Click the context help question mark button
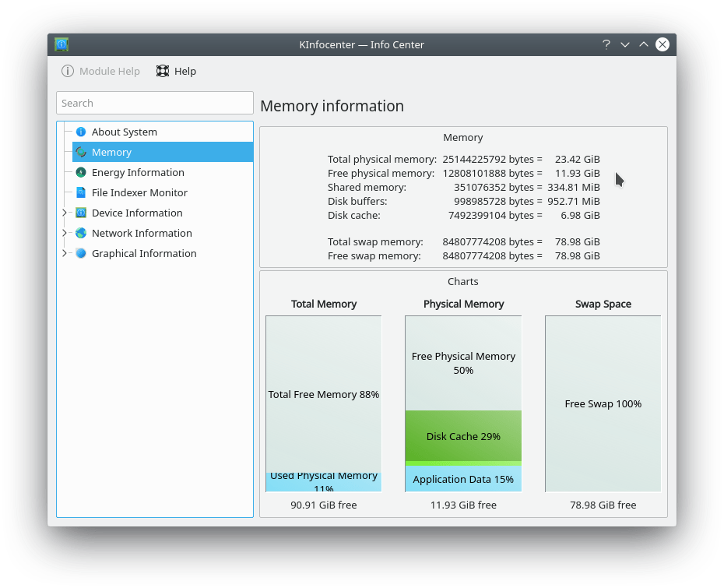This screenshot has width=724, height=588. click(606, 44)
